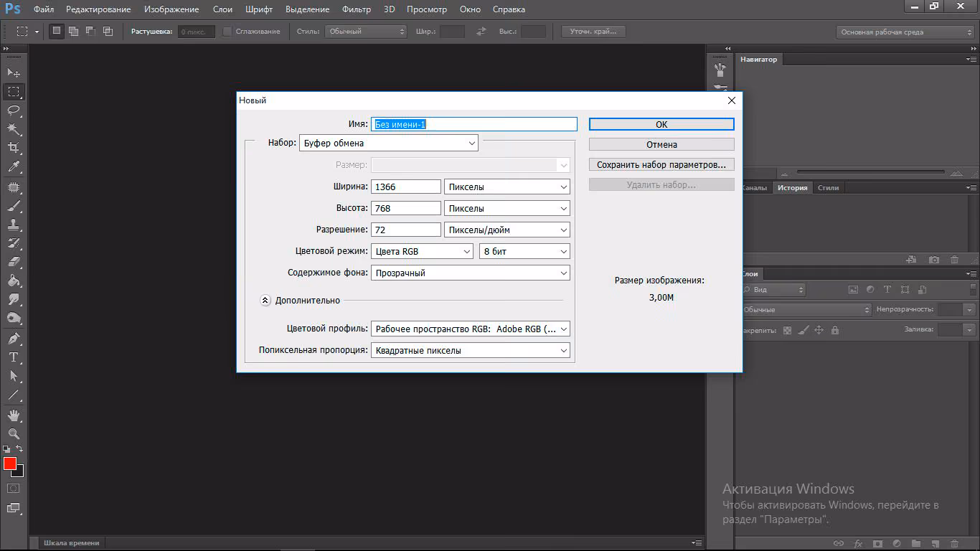
Task: Click the foreground red color swatch
Action: (9, 463)
